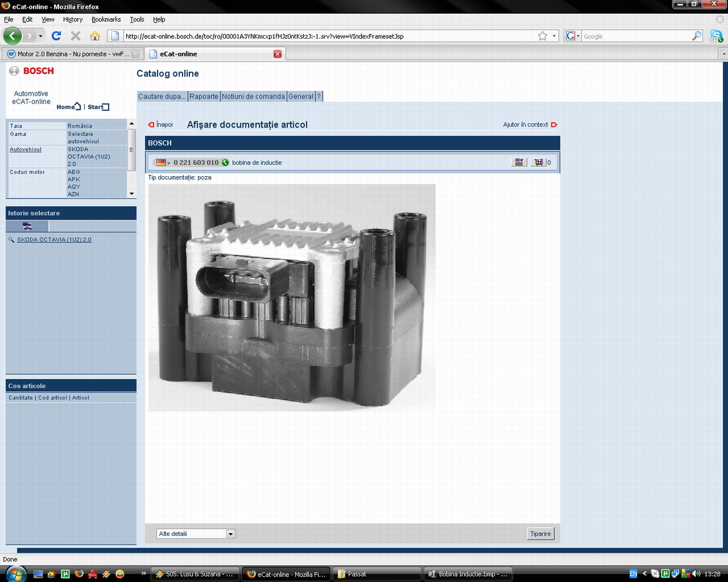
Task: Select the Notiuni de comanda tab
Action: pyautogui.click(x=253, y=96)
